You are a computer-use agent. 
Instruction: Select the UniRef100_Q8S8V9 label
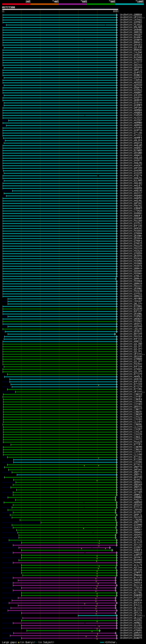click(131, 67)
